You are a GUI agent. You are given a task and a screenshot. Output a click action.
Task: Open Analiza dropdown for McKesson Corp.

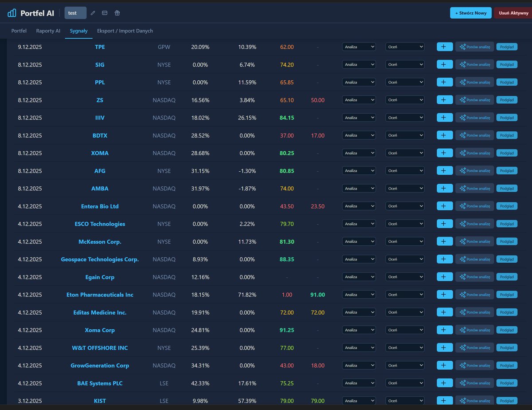359,241
